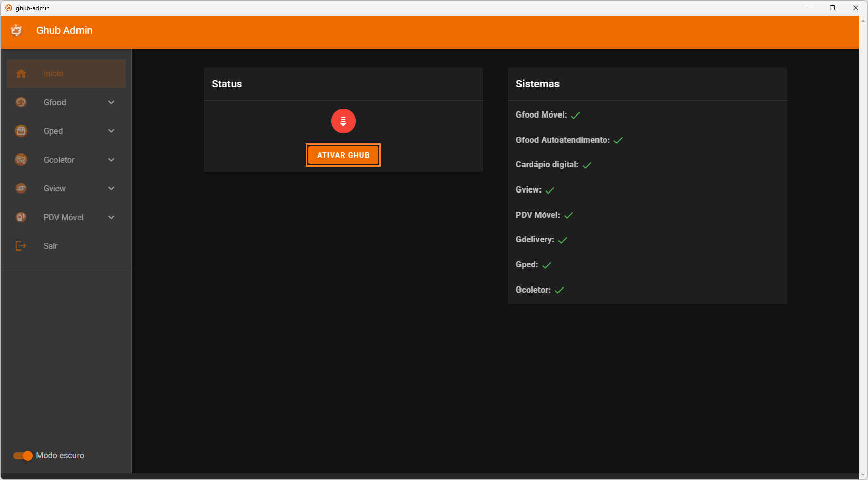Image resolution: width=868 pixels, height=480 pixels.
Task: Click the checkmark next to Gped system
Action: [x=547, y=265]
